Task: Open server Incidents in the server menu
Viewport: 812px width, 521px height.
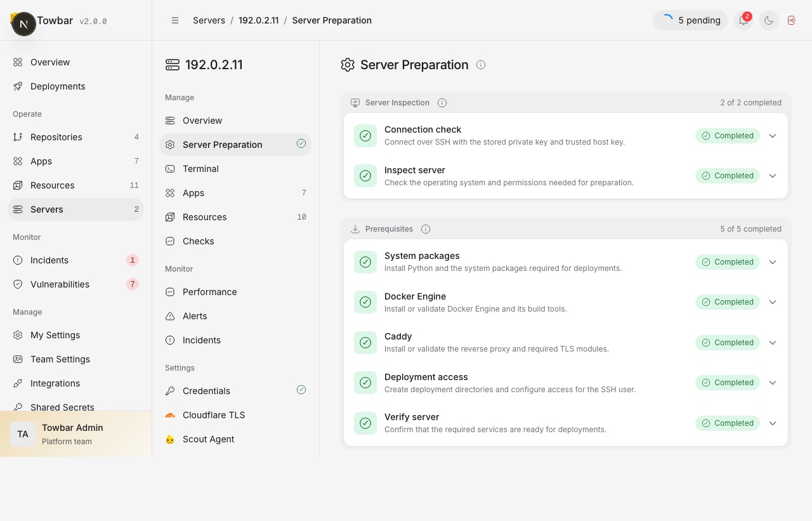Action: click(x=235, y=340)
